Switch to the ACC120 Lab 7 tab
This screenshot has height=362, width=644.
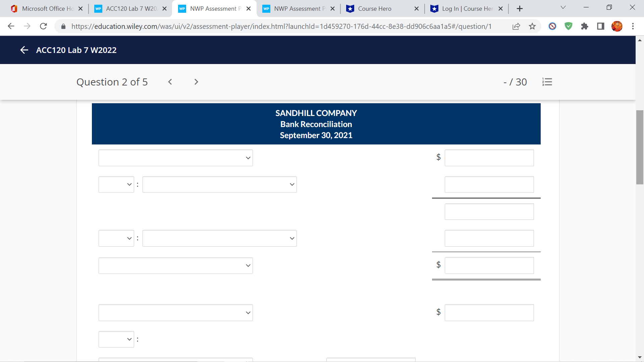(x=127, y=8)
